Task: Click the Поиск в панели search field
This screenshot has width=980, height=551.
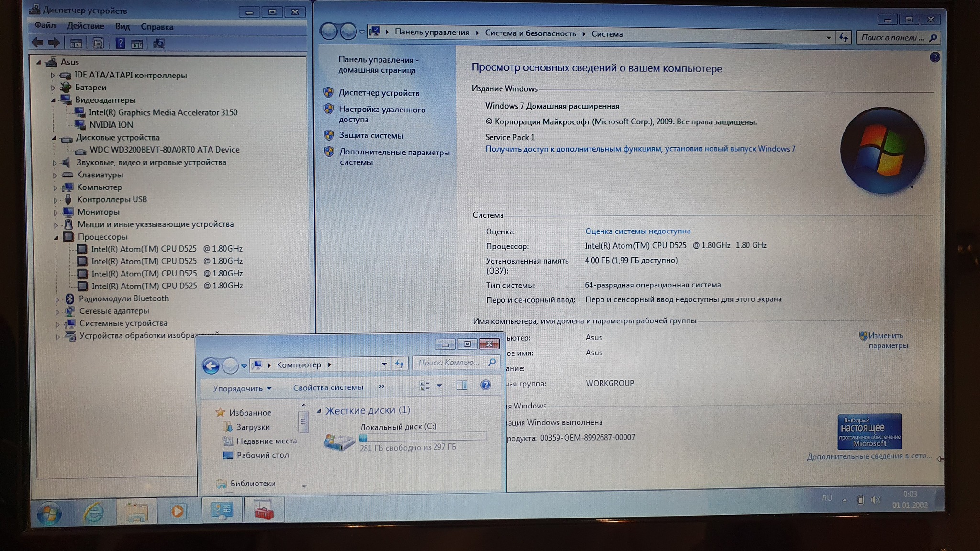Action: pyautogui.click(x=892, y=38)
